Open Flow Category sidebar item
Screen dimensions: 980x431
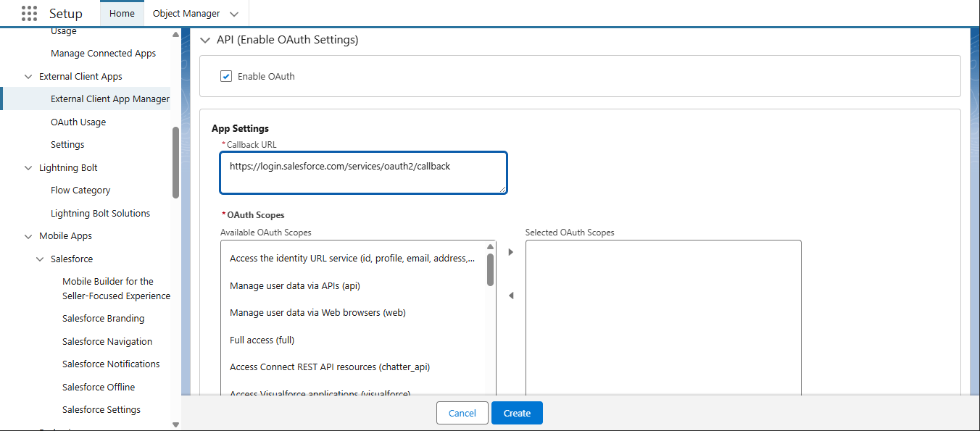pos(80,191)
